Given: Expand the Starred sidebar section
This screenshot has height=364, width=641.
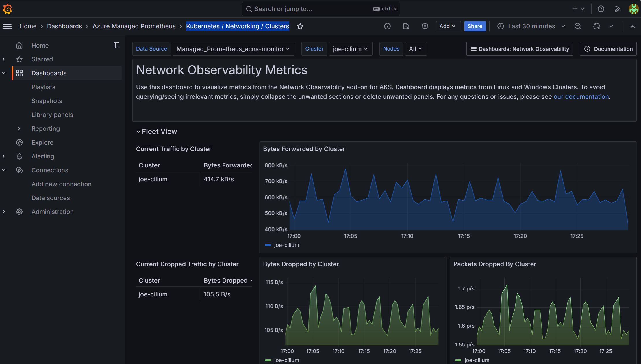Looking at the screenshot, I should tap(4, 59).
